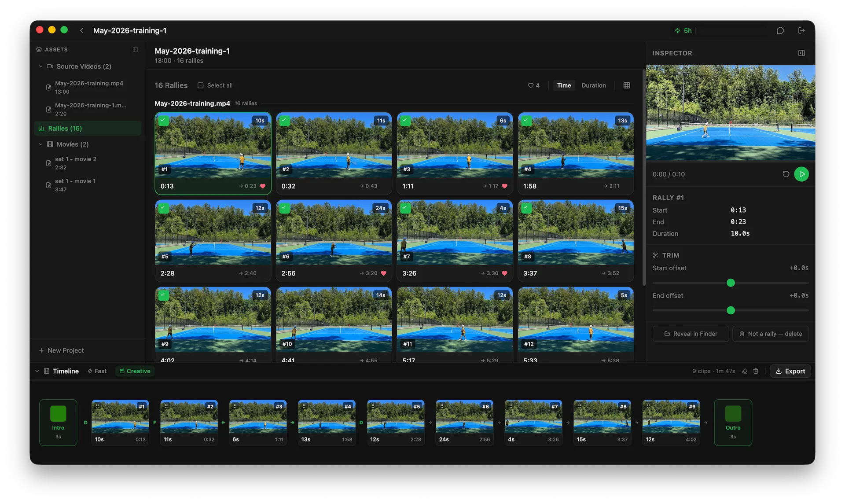
Task: Unfavorite rally #6 heart icon
Action: pos(383,273)
